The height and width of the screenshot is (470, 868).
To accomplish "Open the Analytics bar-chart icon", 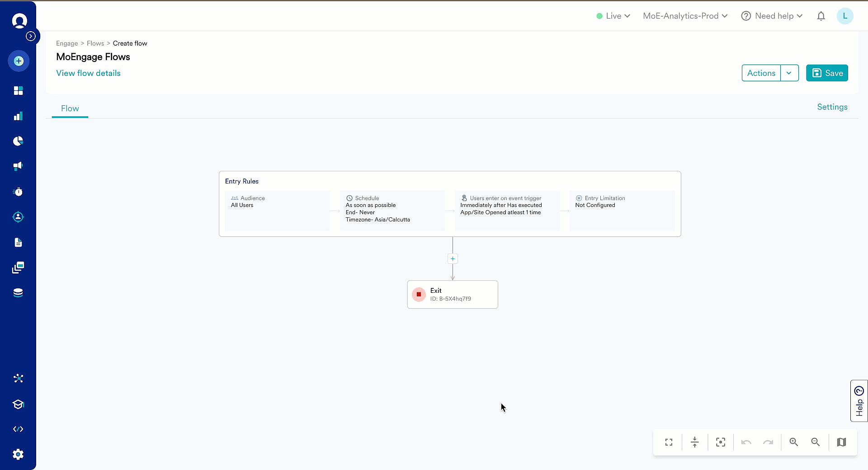I will [19, 116].
